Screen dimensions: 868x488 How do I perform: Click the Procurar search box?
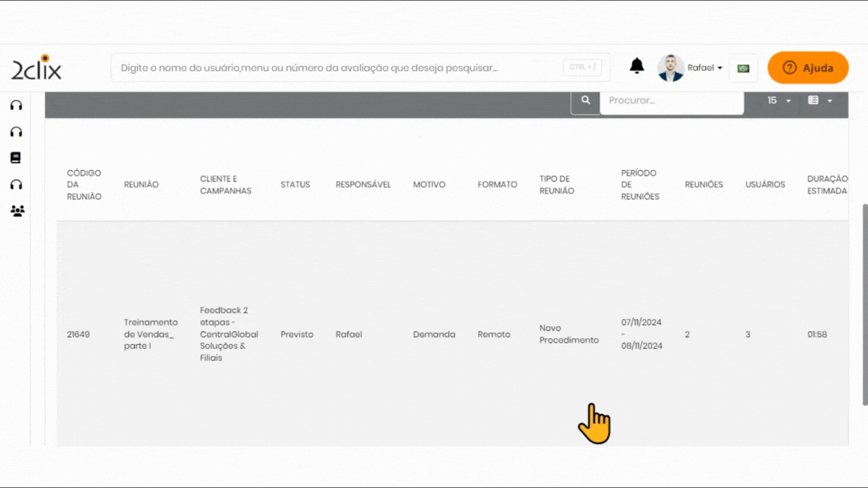pos(671,100)
